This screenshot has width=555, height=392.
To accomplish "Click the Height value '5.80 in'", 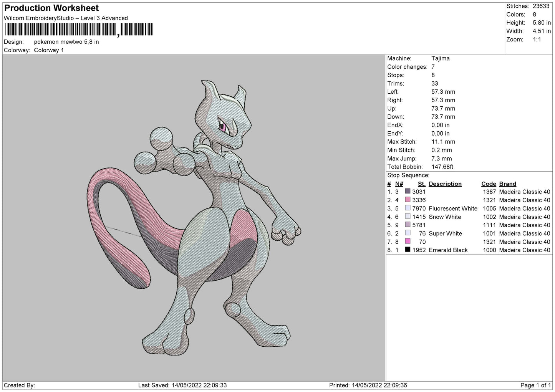I will pyautogui.click(x=542, y=23).
